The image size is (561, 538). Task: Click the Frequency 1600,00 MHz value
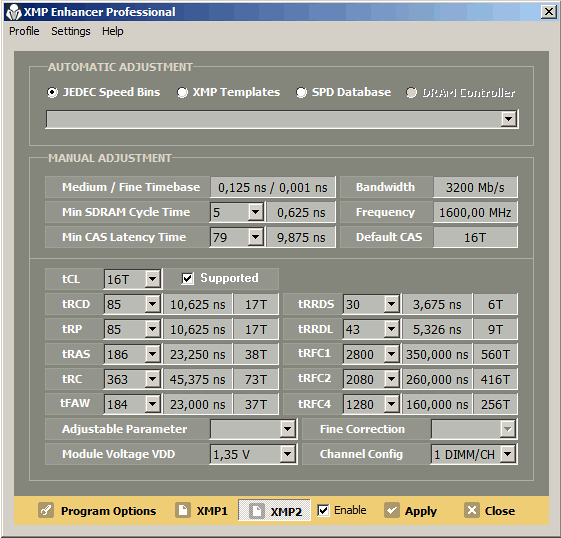[475, 212]
